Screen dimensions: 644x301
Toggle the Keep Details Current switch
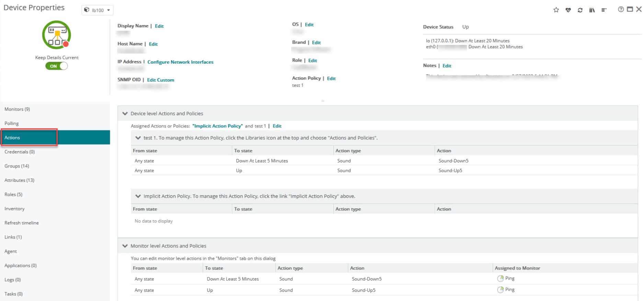57,66
